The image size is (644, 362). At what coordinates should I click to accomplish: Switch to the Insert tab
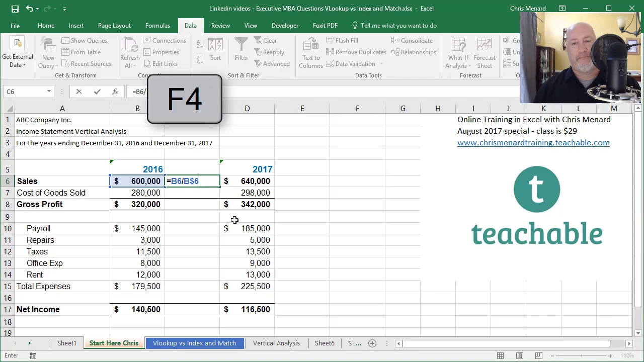tap(76, 26)
